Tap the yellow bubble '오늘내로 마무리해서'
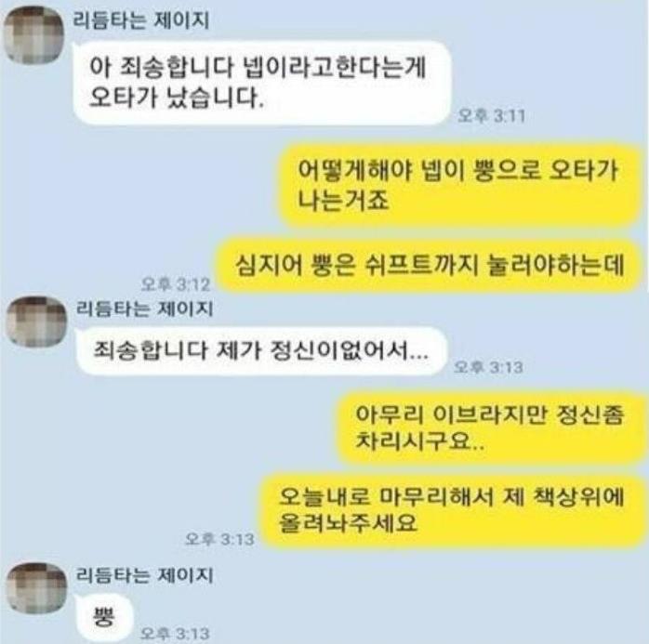Screen dimensions: 649x644 [x=452, y=510]
